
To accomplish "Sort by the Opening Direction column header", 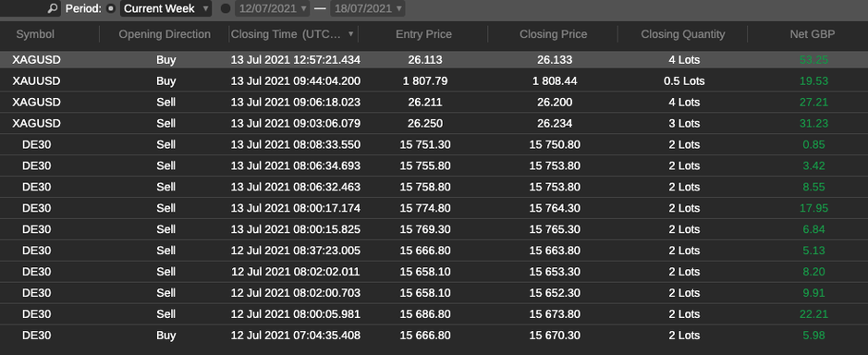I will click(165, 34).
